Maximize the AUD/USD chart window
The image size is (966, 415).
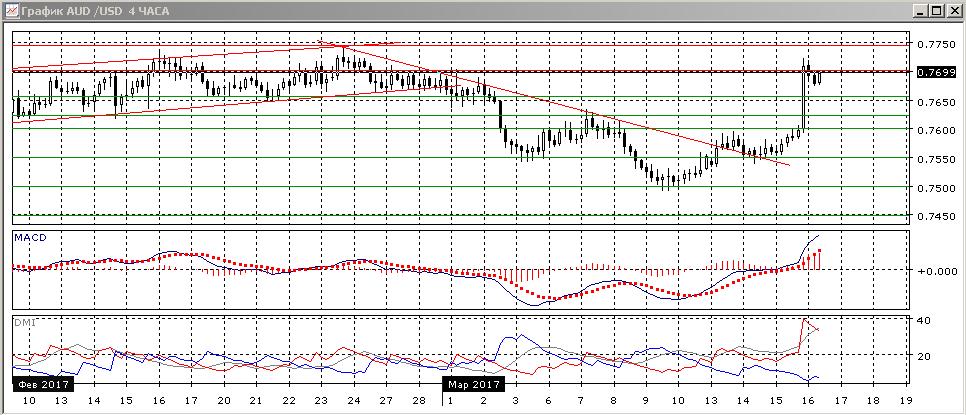click(936, 10)
